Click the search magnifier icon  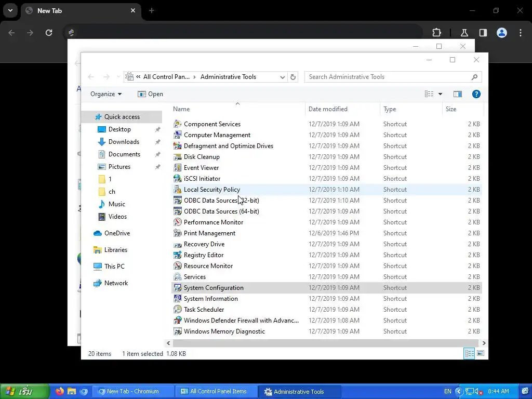point(474,77)
